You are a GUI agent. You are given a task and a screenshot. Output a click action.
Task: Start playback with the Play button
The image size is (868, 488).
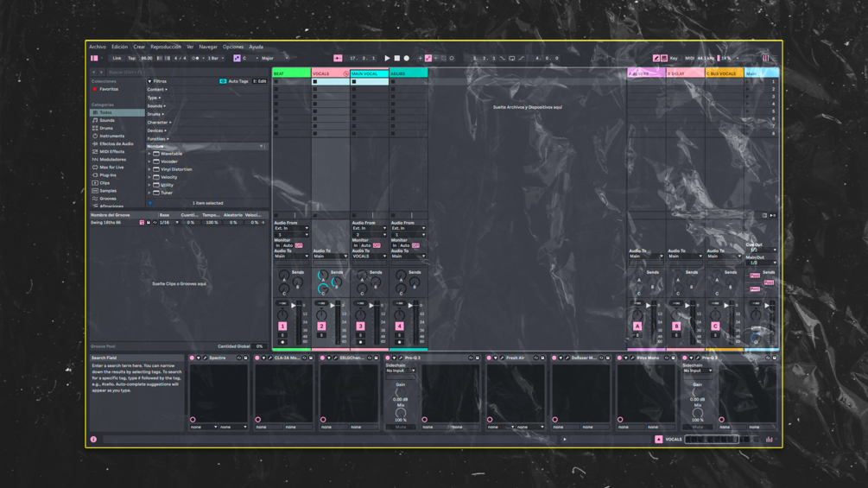pos(387,58)
